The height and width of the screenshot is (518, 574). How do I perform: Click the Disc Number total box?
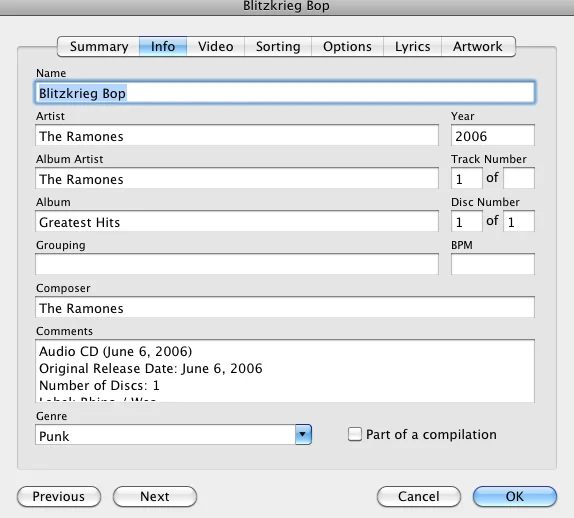(519, 221)
